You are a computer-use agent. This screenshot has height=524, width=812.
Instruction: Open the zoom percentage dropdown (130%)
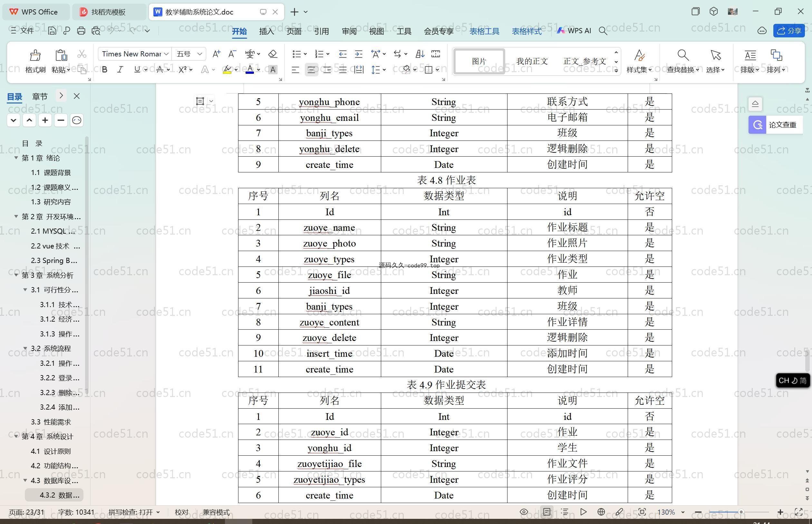pos(683,512)
